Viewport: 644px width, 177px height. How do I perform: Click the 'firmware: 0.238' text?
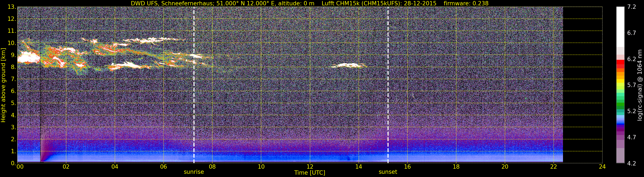coord(466,3)
